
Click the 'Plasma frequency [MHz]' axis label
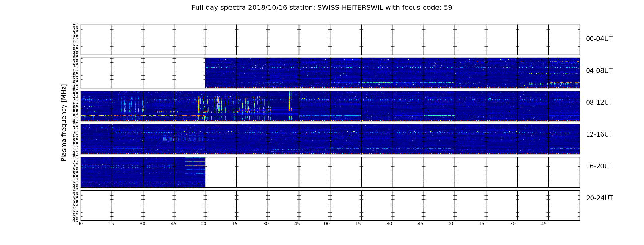pyautogui.click(x=64, y=123)
